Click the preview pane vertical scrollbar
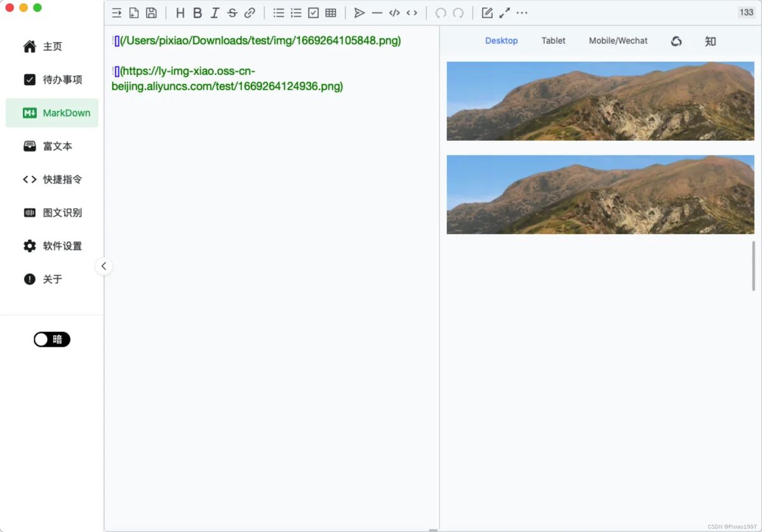762x532 pixels. [x=754, y=265]
